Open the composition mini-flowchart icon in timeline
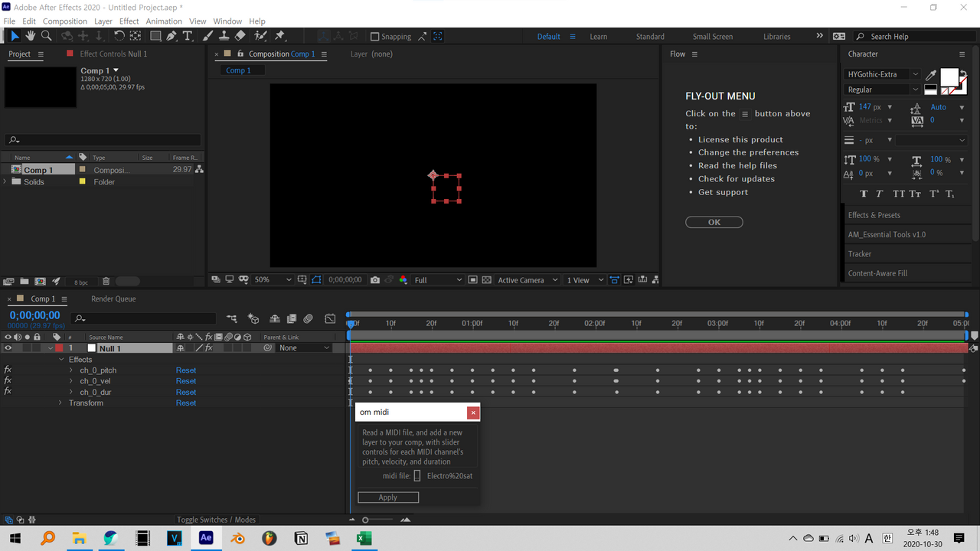980x551 pixels. click(232, 318)
